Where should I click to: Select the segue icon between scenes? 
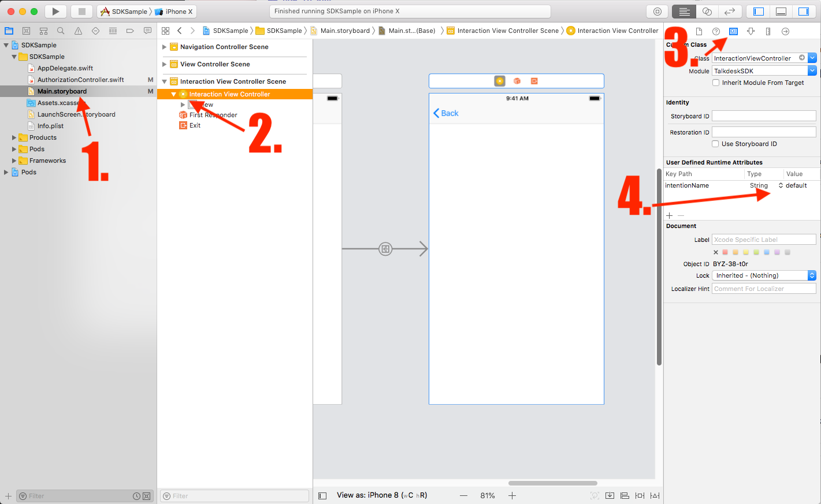click(x=385, y=249)
